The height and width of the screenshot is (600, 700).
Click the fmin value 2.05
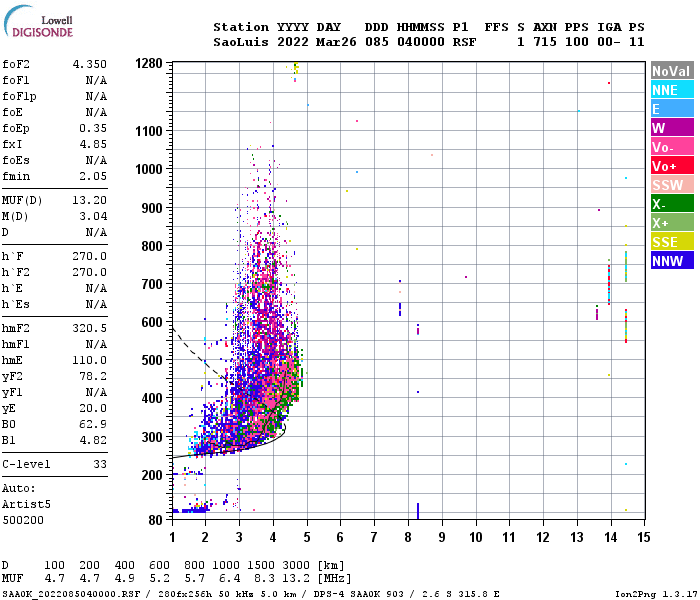(x=93, y=176)
